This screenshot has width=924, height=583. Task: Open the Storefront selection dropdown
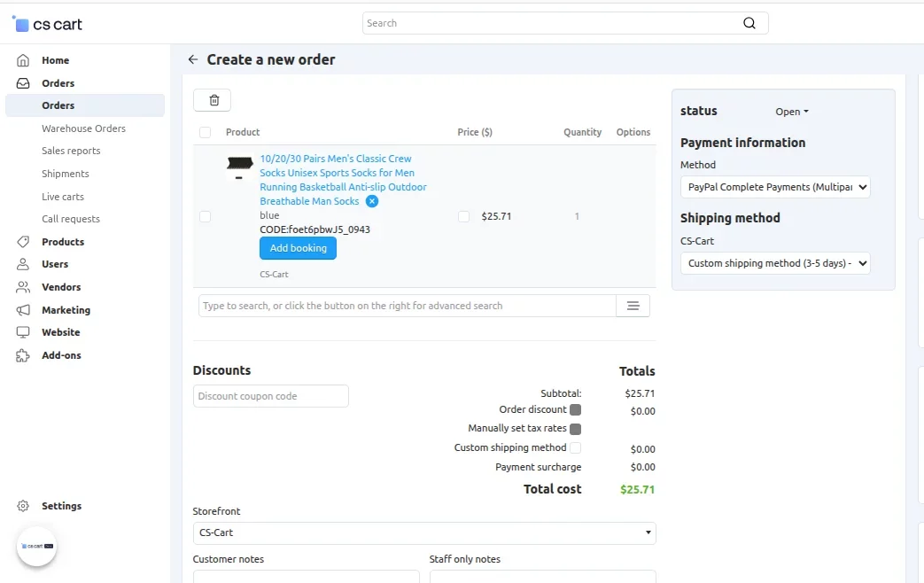pyautogui.click(x=423, y=532)
